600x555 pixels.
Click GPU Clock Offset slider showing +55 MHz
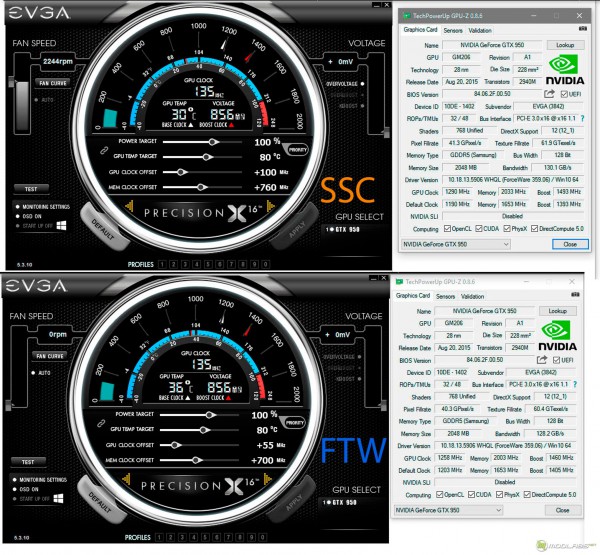pos(199,445)
